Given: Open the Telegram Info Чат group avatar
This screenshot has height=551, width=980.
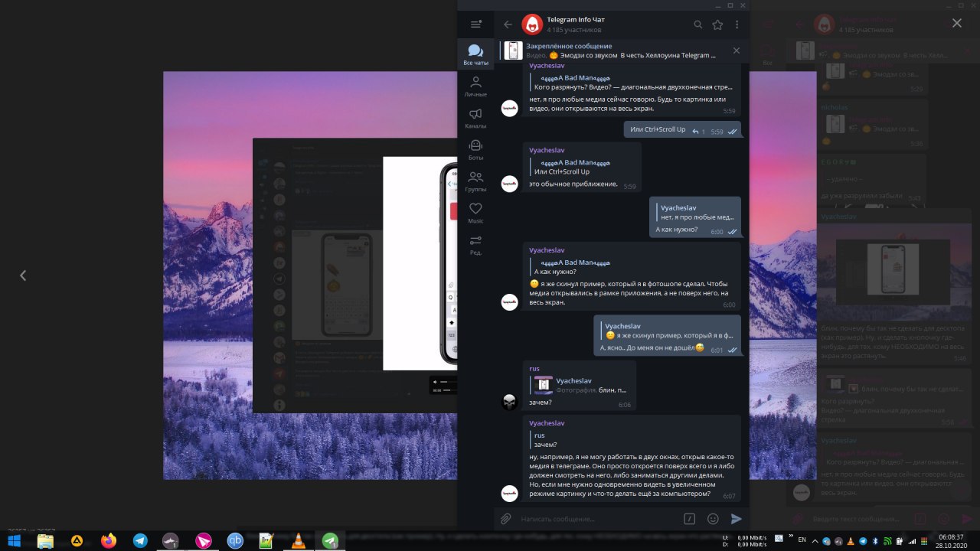Looking at the screenshot, I should tap(532, 24).
